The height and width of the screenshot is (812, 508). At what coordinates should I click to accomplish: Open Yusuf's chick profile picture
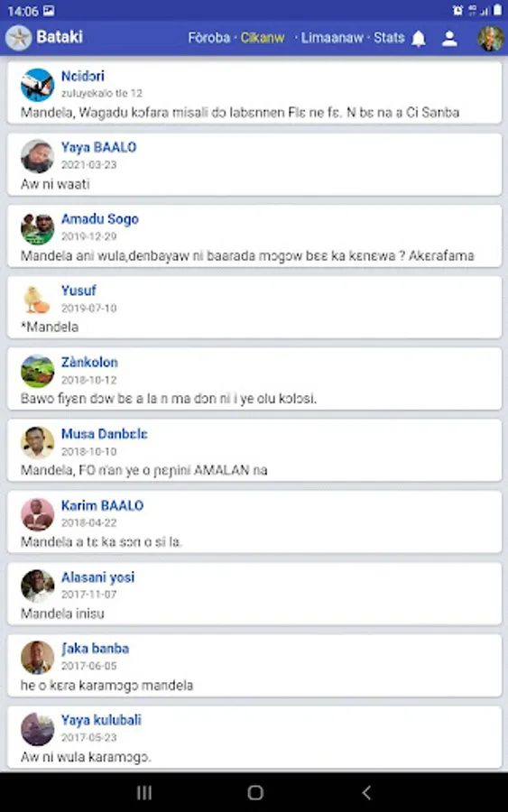37,300
